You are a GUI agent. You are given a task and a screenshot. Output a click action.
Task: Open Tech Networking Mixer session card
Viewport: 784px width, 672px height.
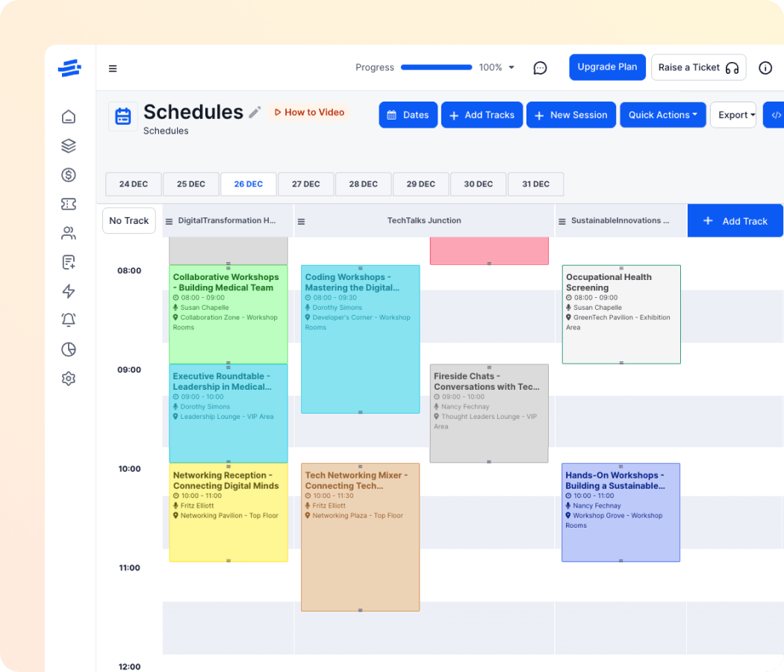point(361,537)
